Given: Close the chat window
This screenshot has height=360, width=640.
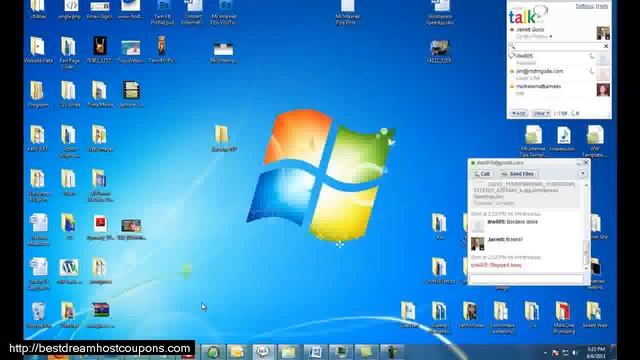Looking at the screenshot, I should (586, 162).
